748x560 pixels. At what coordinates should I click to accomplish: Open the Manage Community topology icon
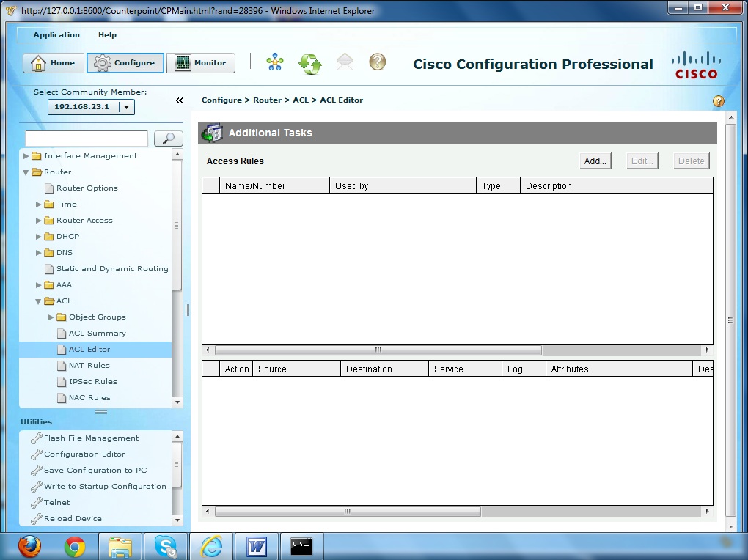(x=274, y=62)
